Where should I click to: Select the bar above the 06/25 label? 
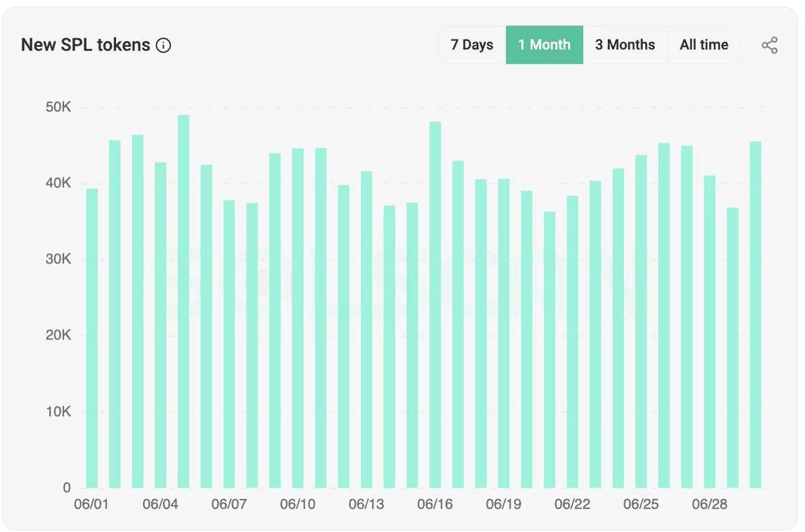[x=641, y=321]
